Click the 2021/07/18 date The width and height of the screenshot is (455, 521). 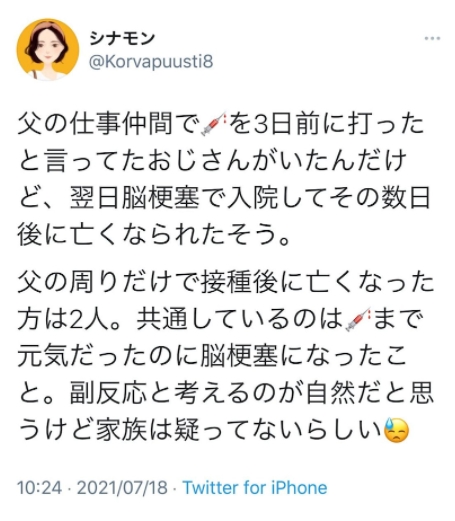coord(122,488)
